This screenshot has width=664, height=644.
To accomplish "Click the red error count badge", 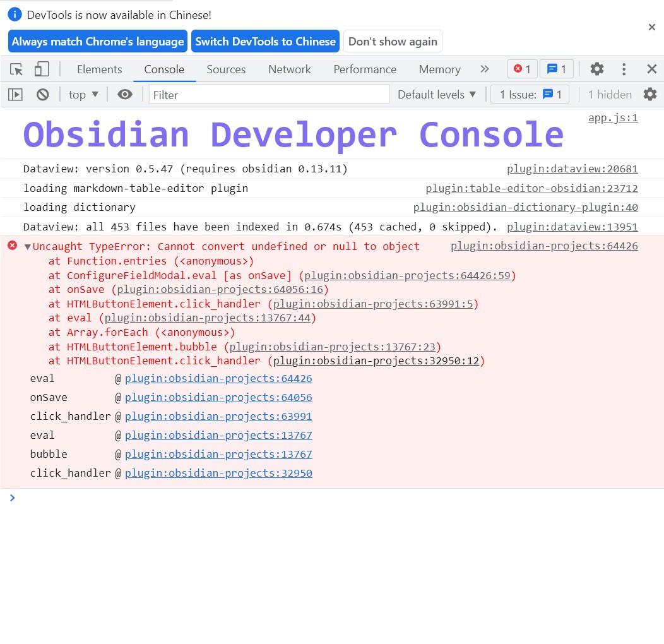I will (x=522, y=69).
